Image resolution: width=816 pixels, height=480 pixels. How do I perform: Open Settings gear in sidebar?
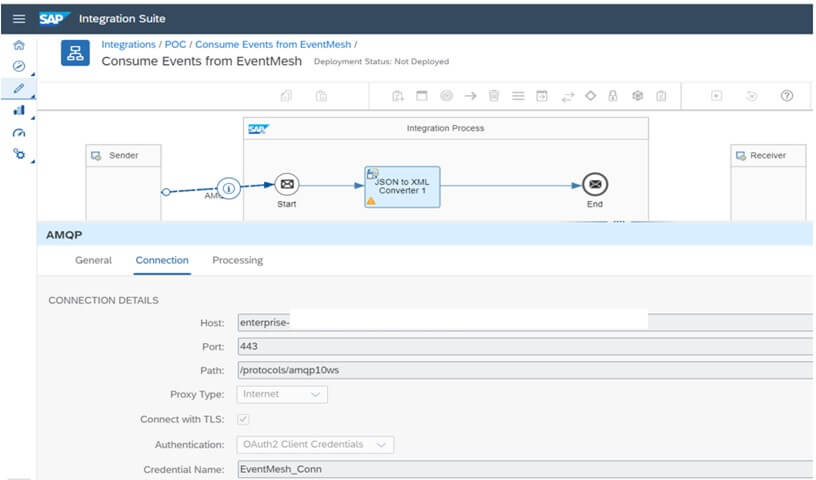(x=19, y=154)
